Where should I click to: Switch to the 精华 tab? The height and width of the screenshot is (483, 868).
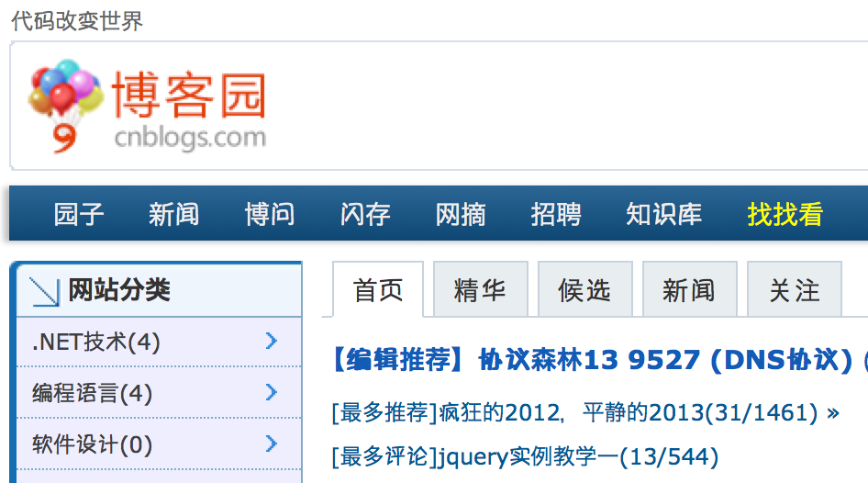coord(481,289)
